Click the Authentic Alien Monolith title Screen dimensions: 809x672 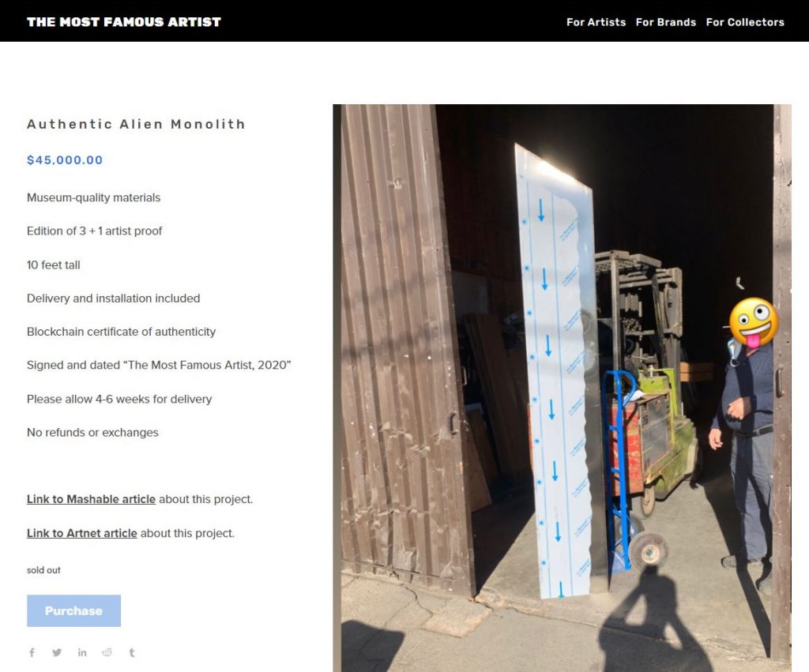click(136, 124)
